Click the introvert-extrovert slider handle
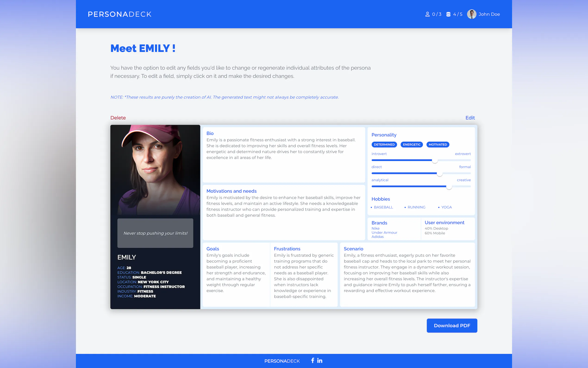 pos(435,160)
